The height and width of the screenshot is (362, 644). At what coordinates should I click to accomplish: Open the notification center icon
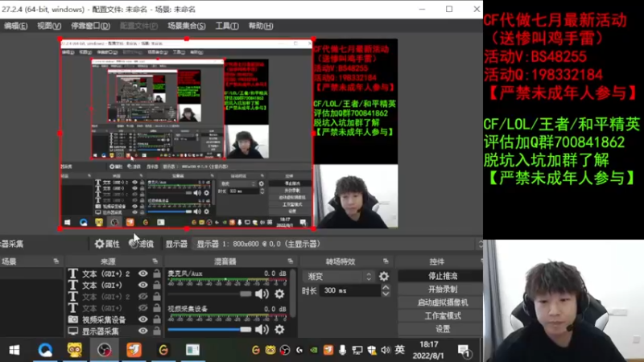[464, 351]
